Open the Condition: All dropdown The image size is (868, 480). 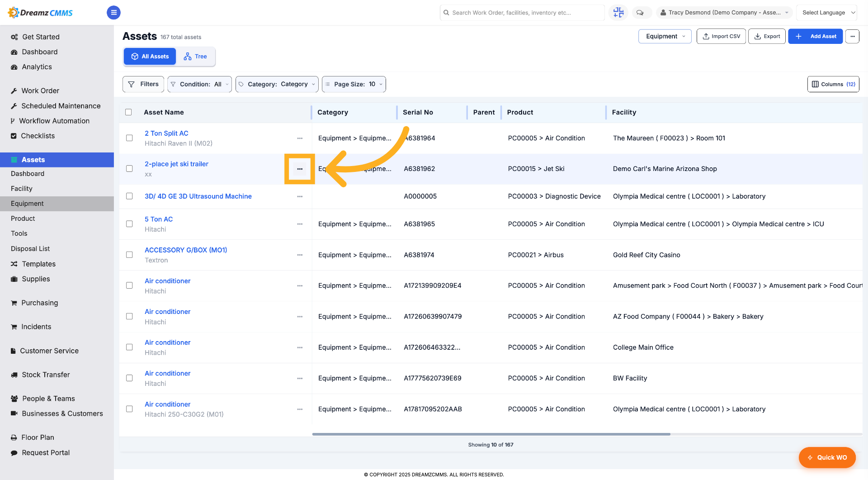199,84
